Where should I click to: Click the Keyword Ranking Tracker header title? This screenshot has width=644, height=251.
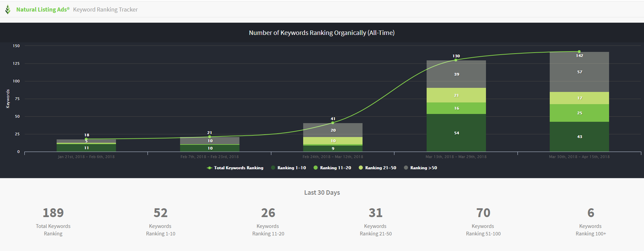(105, 9)
